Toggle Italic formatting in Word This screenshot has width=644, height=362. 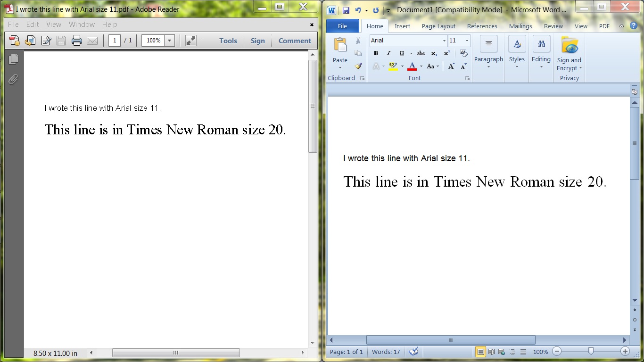coord(388,53)
